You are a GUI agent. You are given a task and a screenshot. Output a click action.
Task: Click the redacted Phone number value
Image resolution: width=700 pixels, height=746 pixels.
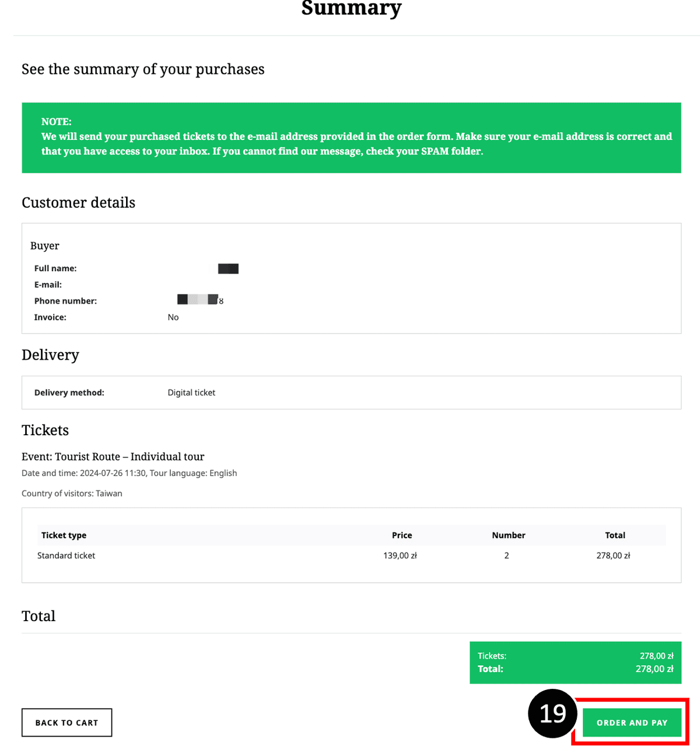coord(200,300)
